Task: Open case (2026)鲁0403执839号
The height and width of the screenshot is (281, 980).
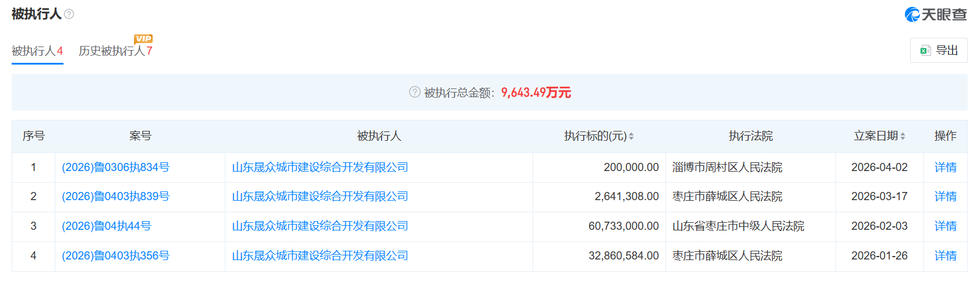Action: tap(115, 197)
